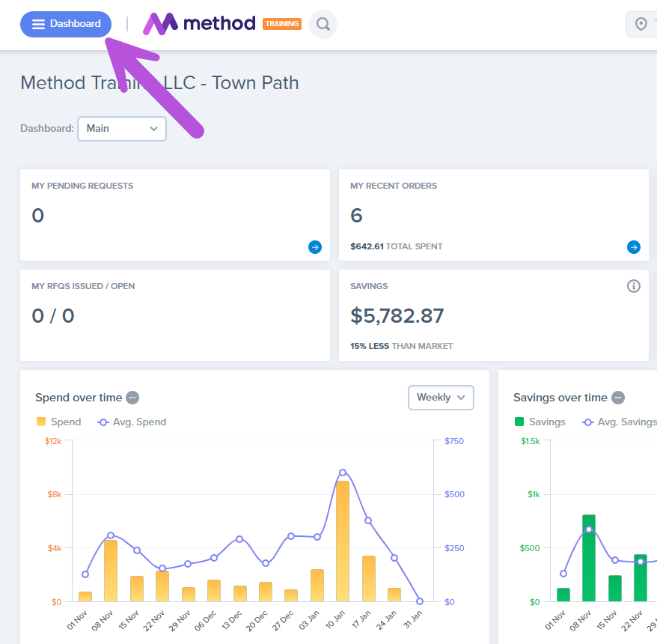
Task: Toggle the Spend legend series
Action: pyautogui.click(x=58, y=422)
